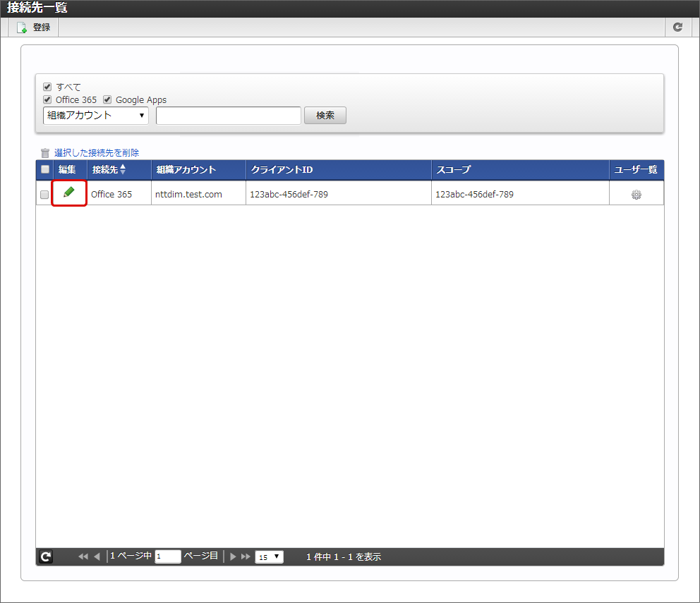
Task: Go to last page with double-right arrow
Action: (246, 556)
